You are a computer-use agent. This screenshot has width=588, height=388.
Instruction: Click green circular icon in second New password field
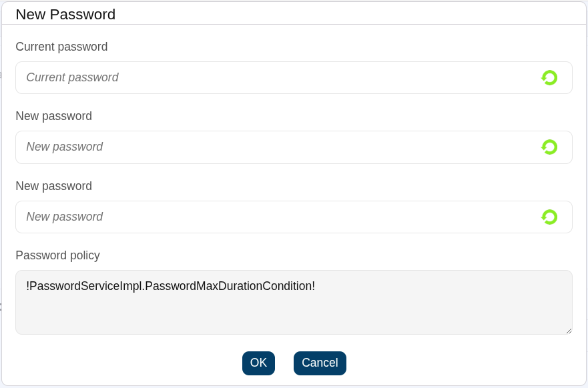[549, 217]
